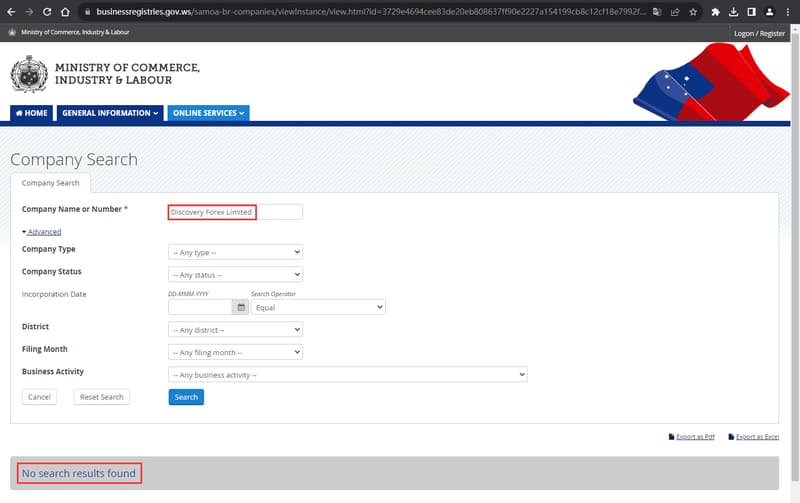
Task: Click the Reset Search button
Action: pos(102,397)
